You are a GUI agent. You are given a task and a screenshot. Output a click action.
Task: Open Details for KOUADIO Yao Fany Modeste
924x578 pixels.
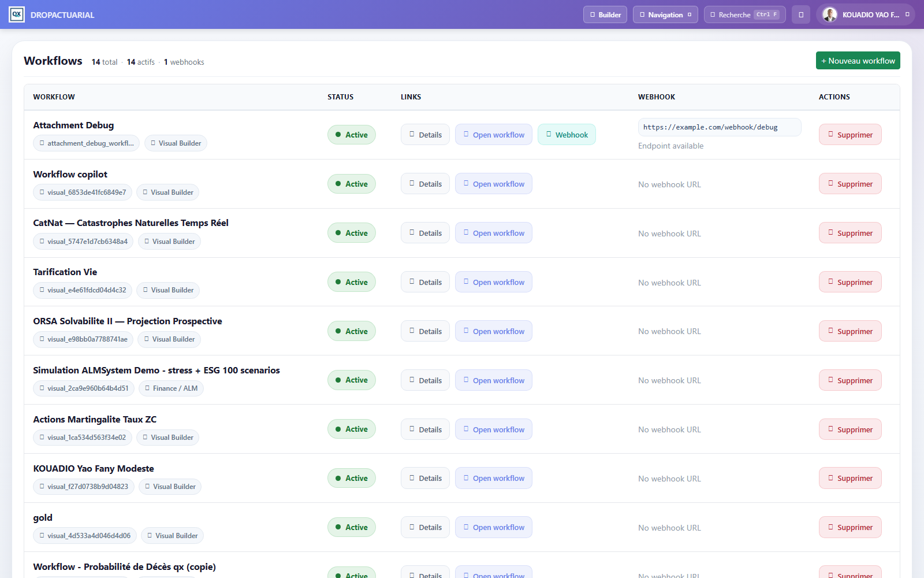425,478
